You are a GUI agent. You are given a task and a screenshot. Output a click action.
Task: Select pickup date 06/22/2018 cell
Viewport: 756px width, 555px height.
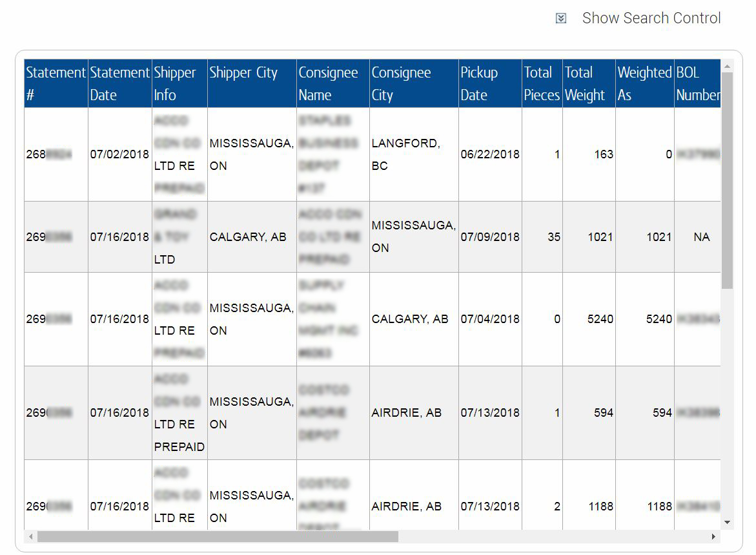491,154
